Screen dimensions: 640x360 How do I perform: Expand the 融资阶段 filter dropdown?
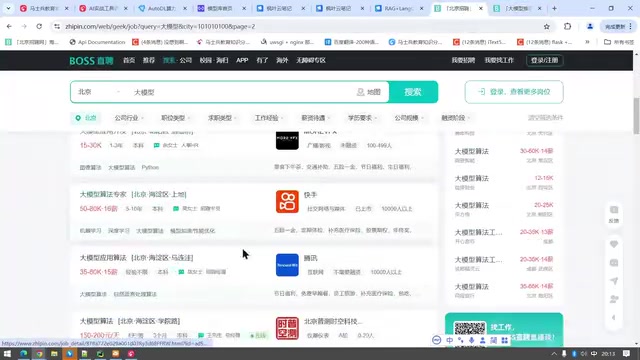tap(456, 118)
